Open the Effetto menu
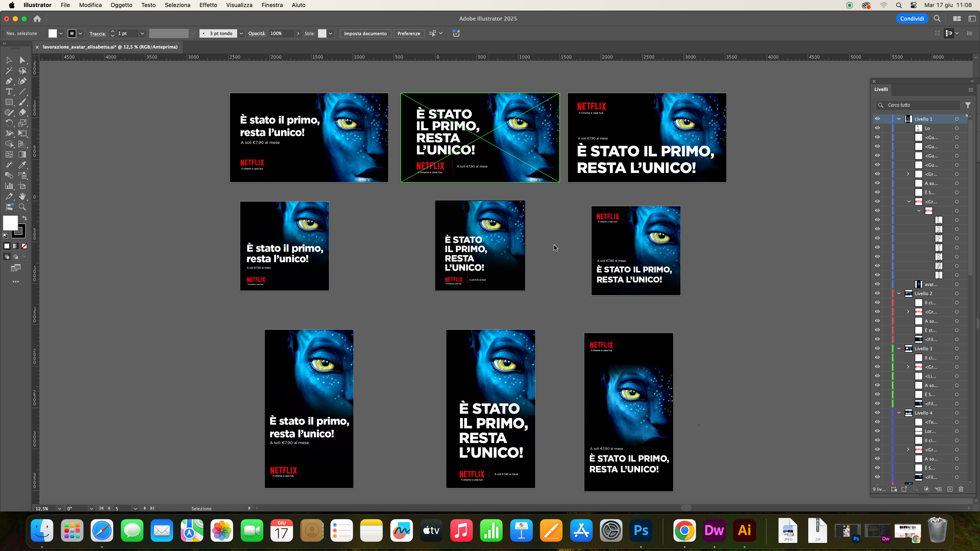 tap(208, 5)
